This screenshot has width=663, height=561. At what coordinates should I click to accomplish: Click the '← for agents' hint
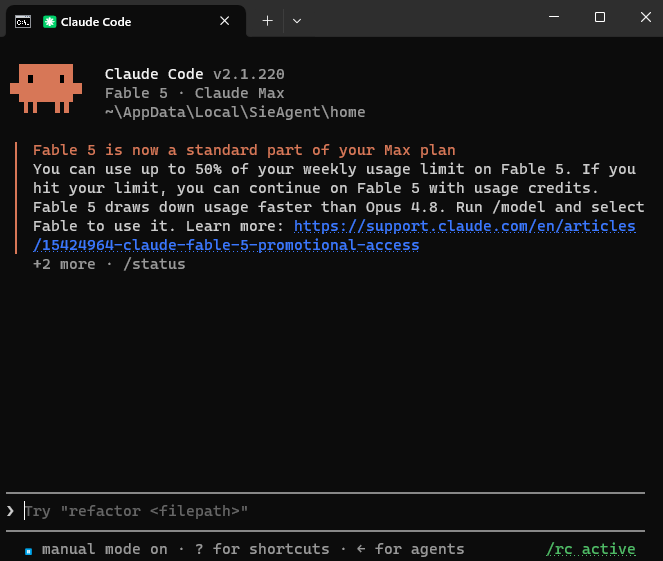coord(410,549)
